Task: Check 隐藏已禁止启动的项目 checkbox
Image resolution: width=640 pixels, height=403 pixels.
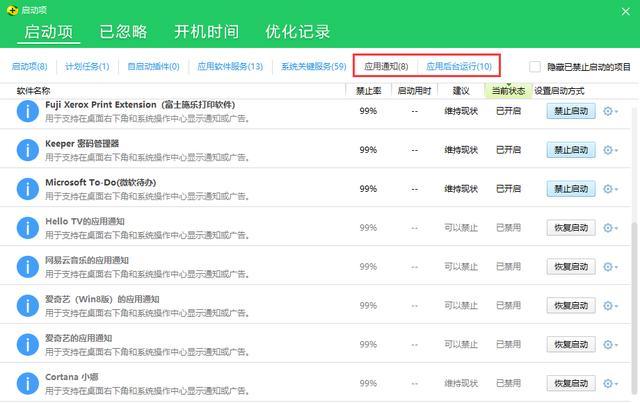Action: tap(535, 67)
